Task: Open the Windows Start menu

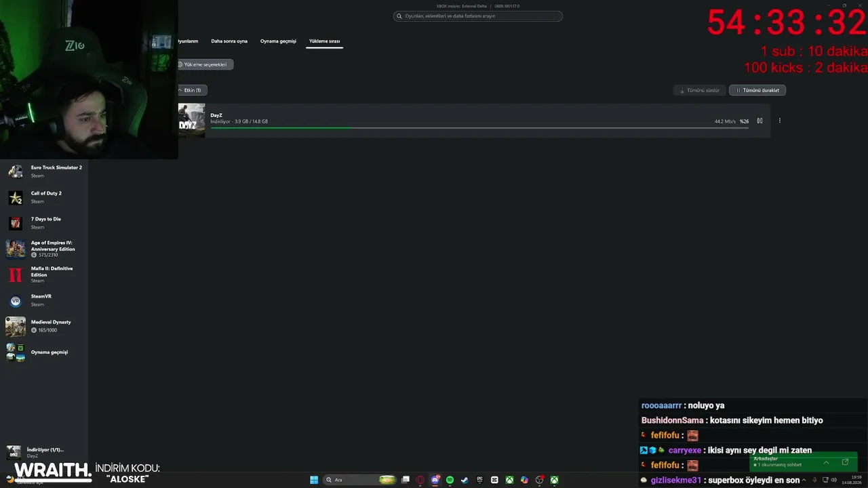Action: (314, 480)
